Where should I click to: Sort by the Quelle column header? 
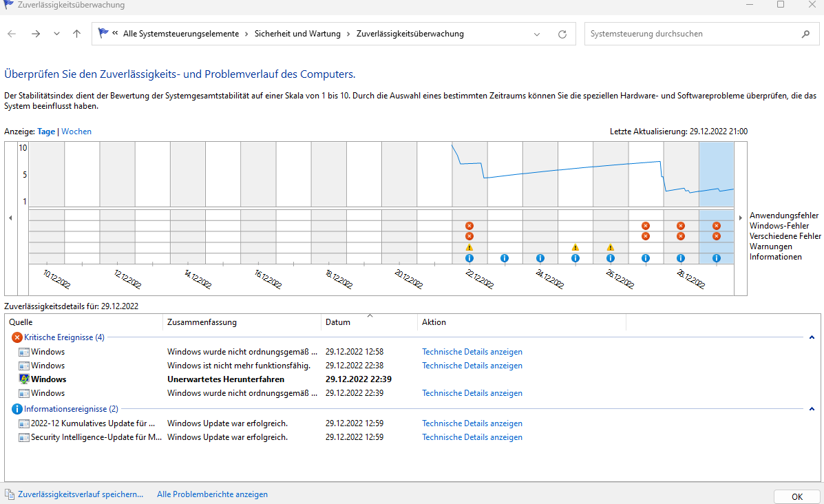pos(84,322)
